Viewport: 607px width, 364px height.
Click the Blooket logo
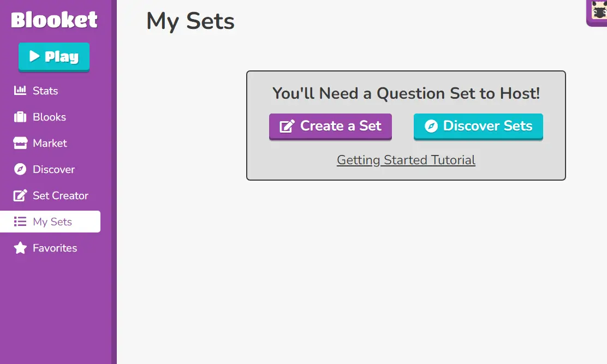(54, 20)
